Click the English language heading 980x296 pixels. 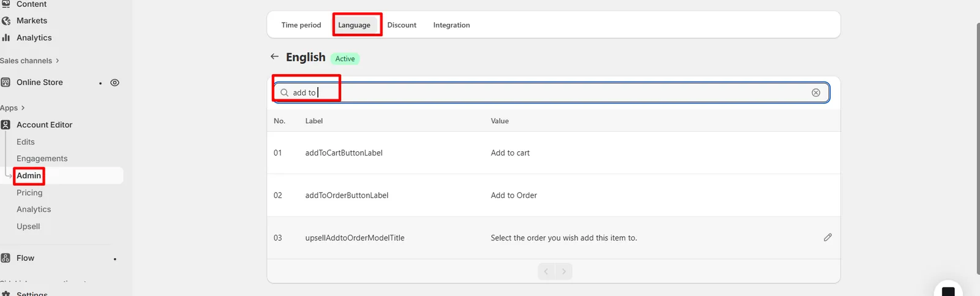pyautogui.click(x=306, y=57)
